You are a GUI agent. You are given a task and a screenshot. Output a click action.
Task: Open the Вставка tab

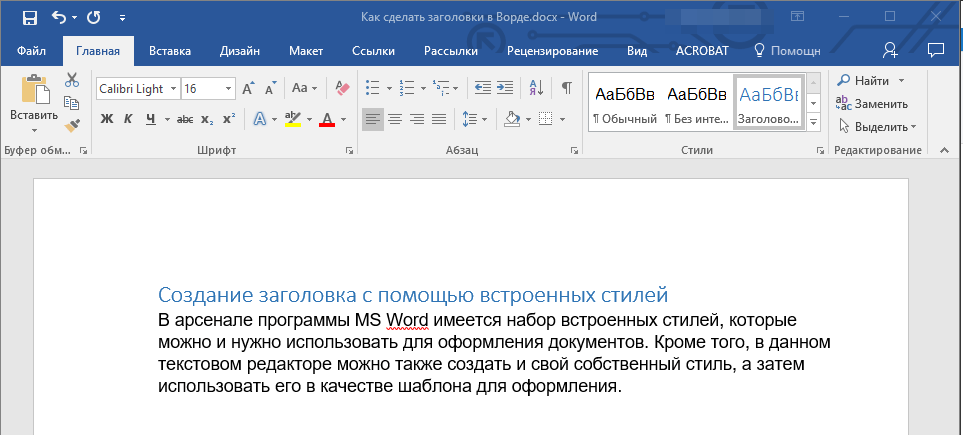[x=170, y=51]
